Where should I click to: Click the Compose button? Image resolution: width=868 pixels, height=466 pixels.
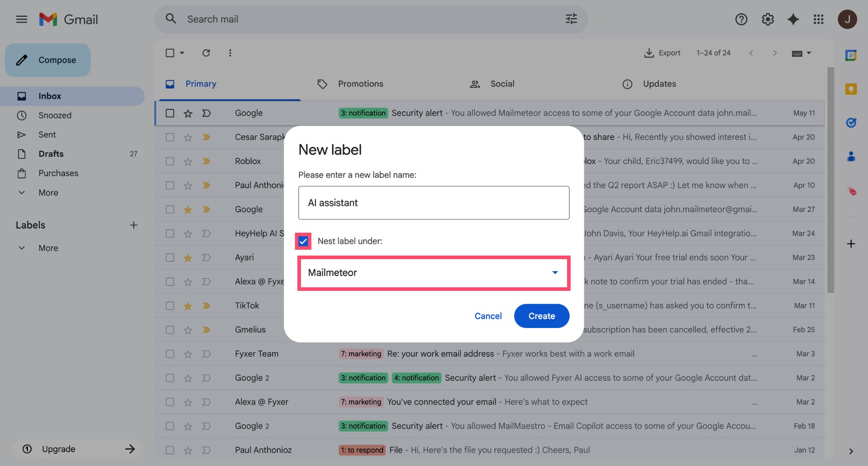(x=48, y=60)
